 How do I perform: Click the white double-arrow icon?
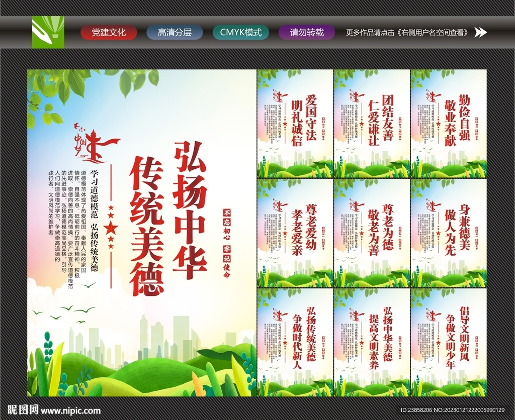pyautogui.click(x=481, y=33)
